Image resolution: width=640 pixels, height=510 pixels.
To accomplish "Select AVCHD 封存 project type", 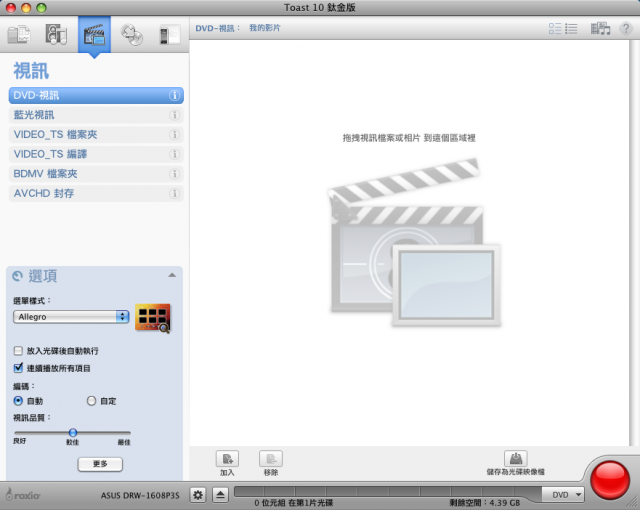I will (96, 193).
